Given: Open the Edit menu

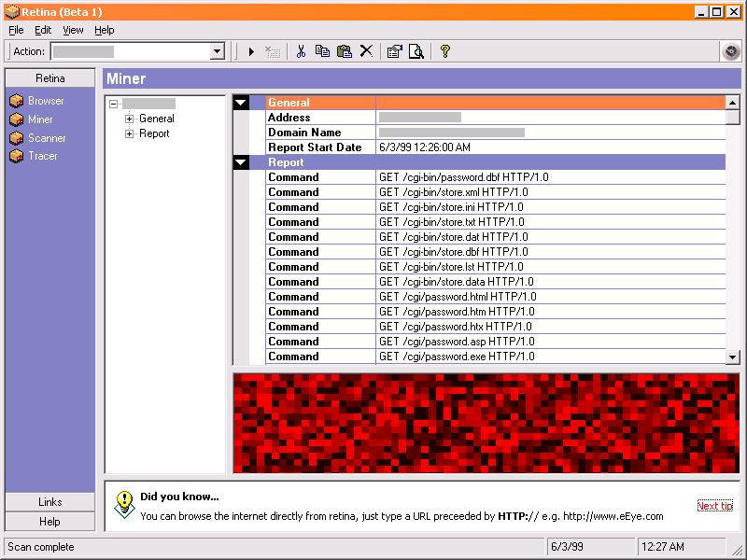Looking at the screenshot, I should pyautogui.click(x=43, y=30).
